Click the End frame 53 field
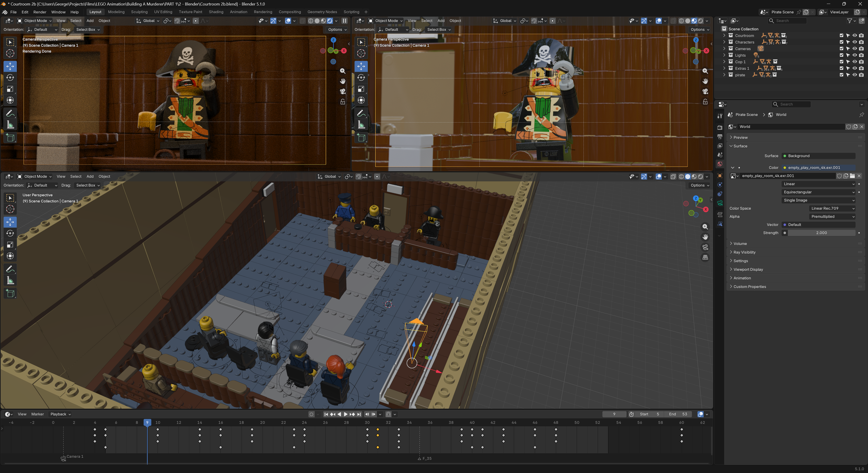This screenshot has width=868, height=473. tap(678, 414)
